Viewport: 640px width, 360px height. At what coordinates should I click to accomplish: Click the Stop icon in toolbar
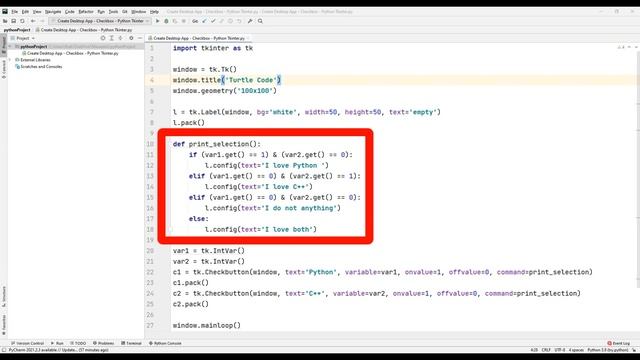click(184, 21)
